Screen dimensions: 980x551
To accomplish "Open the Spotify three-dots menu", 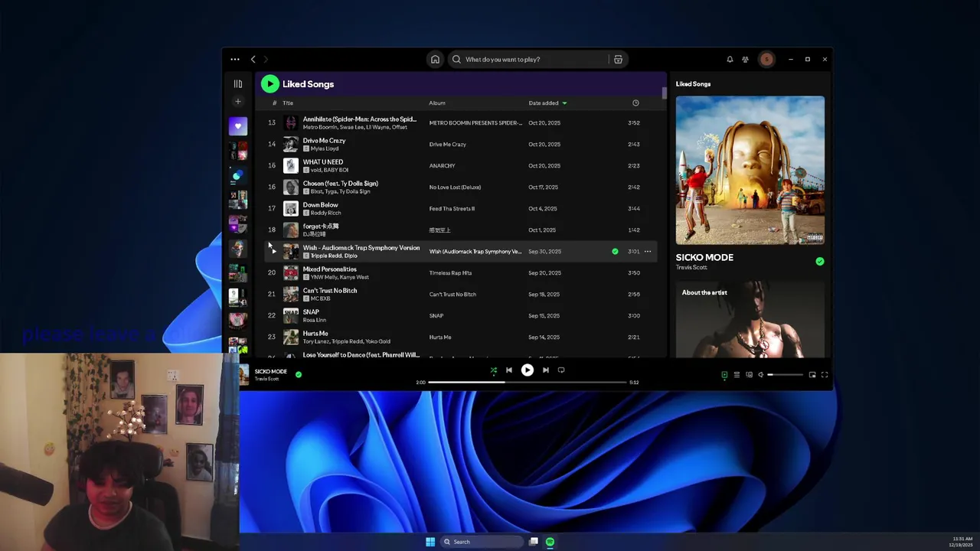I will point(235,59).
